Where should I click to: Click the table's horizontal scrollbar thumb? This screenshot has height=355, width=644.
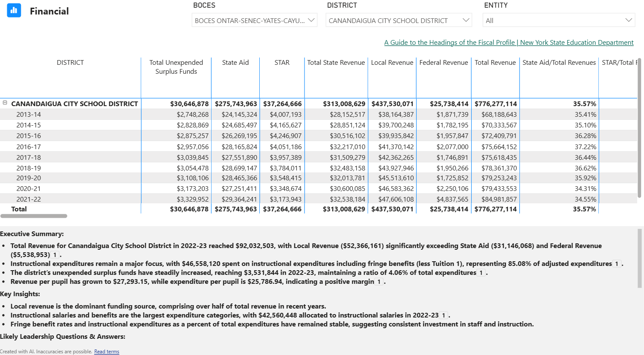click(34, 216)
